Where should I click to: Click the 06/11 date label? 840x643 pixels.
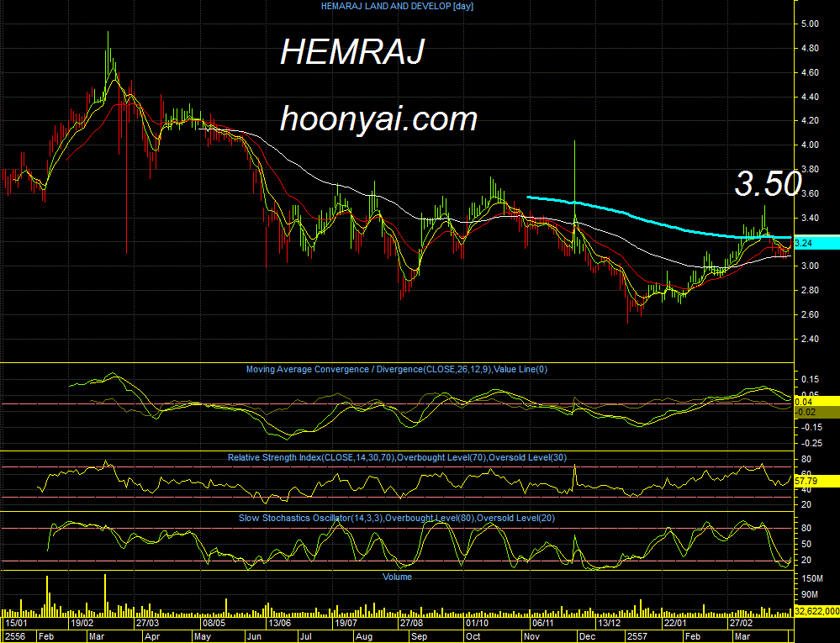pyautogui.click(x=542, y=623)
